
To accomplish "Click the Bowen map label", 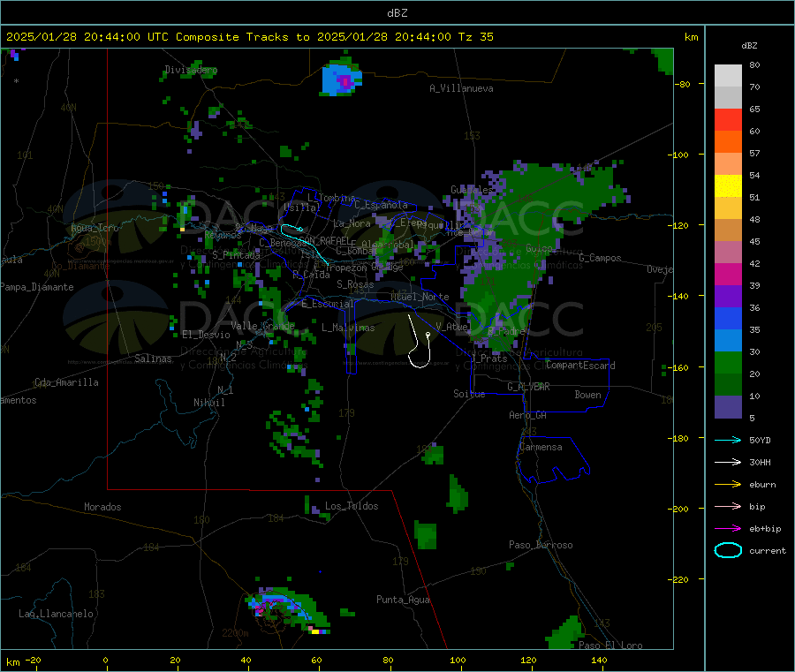I will pyautogui.click(x=587, y=395).
